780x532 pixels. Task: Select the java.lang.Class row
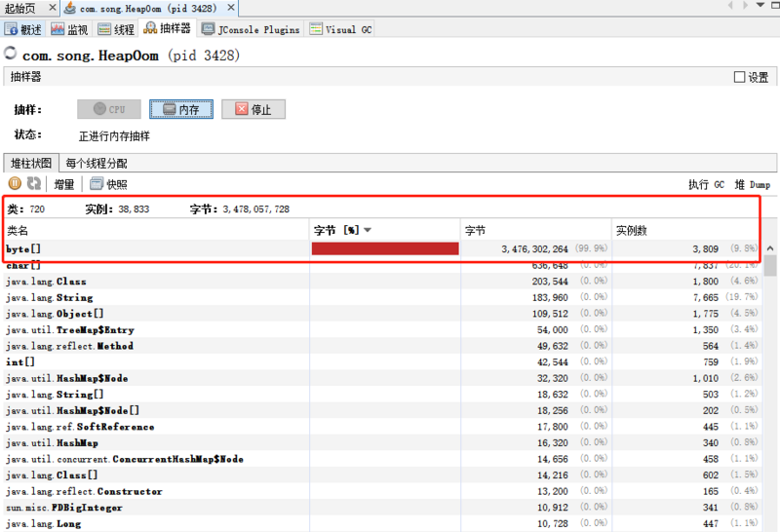click(382, 282)
